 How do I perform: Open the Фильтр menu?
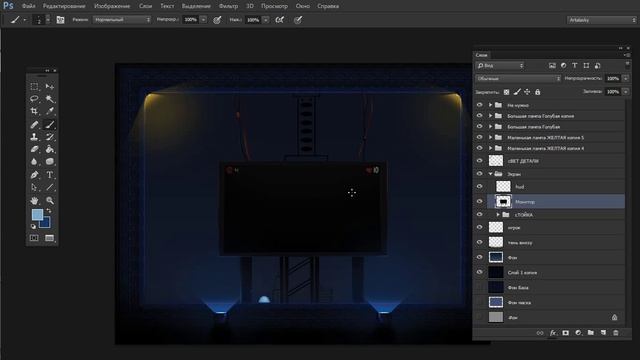coord(228,6)
